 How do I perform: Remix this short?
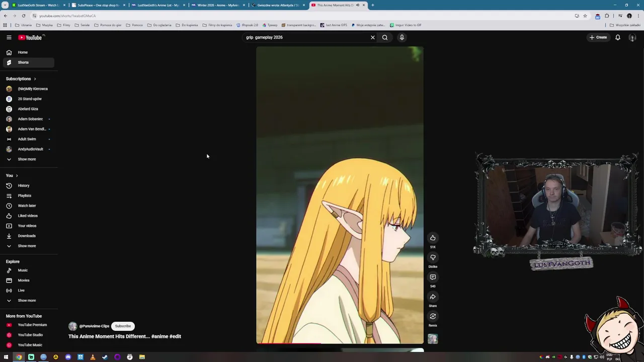[433, 316]
